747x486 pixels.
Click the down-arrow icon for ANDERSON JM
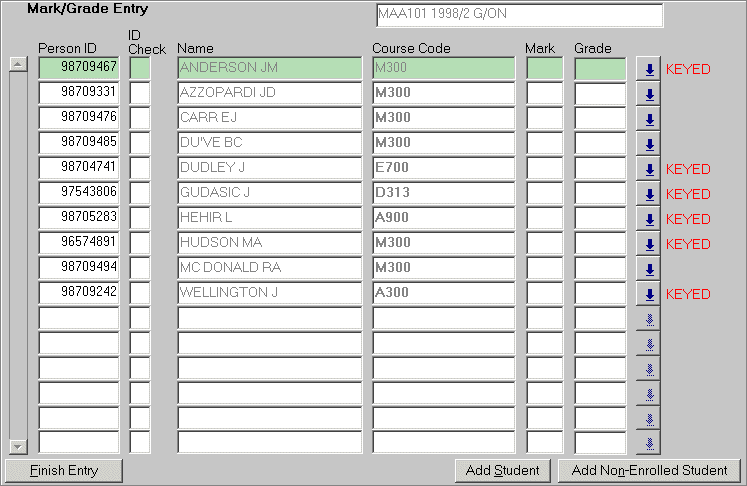[x=649, y=69]
